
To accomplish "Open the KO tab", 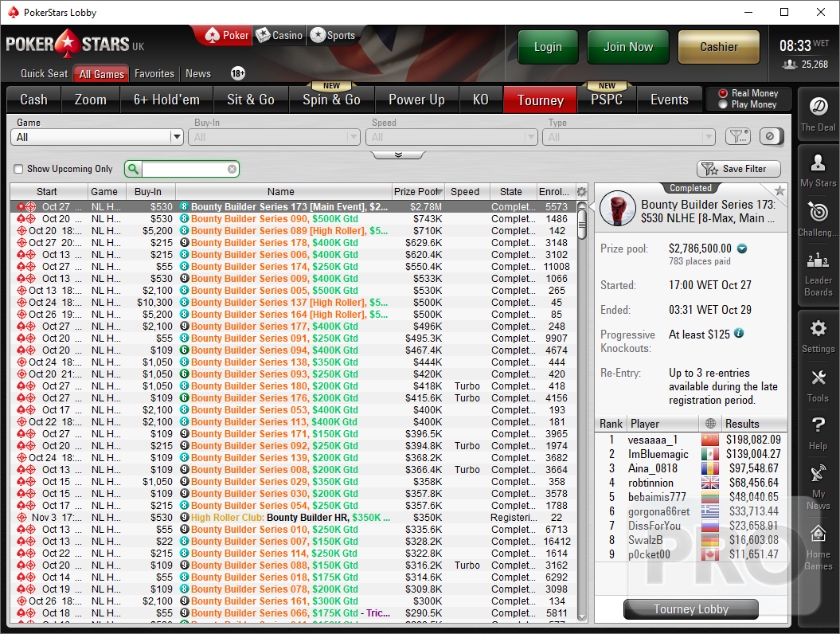I will (481, 100).
